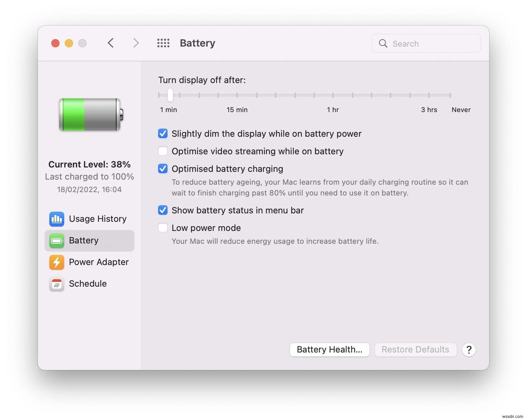Image resolution: width=527 pixels, height=420 pixels.
Task: Click the forward navigation arrow
Action: coord(135,43)
